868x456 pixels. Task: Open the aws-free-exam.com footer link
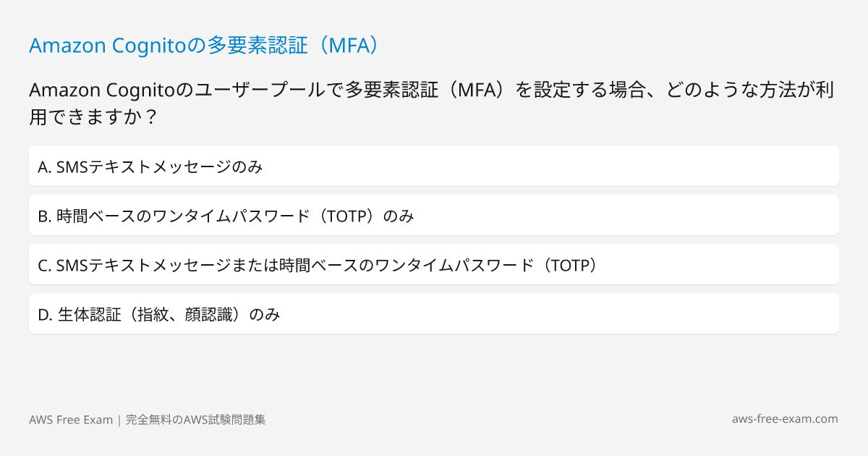point(785,419)
